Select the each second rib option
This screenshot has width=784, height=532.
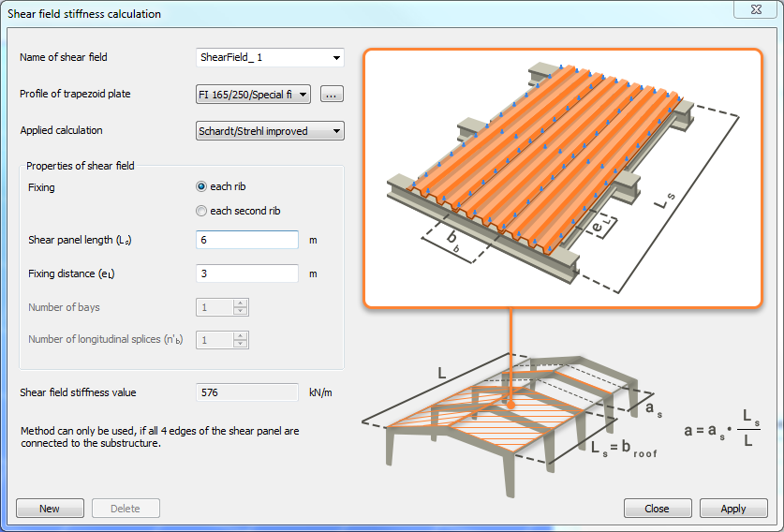pos(201,211)
